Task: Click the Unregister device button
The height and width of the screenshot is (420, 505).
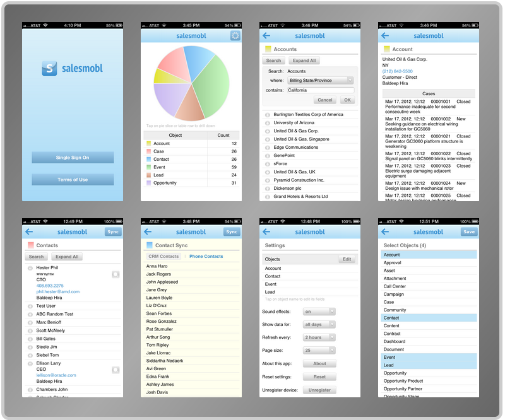Action: 319,390
